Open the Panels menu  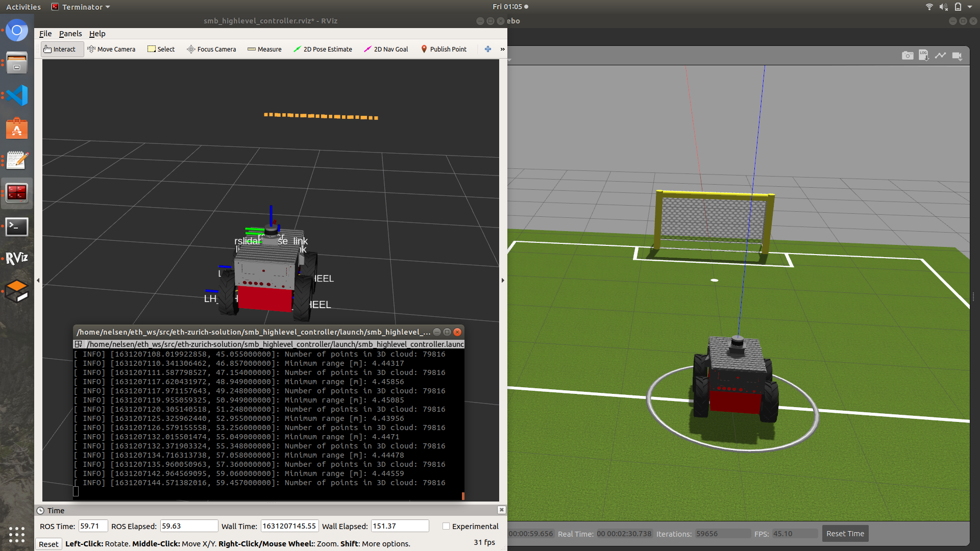tap(70, 34)
